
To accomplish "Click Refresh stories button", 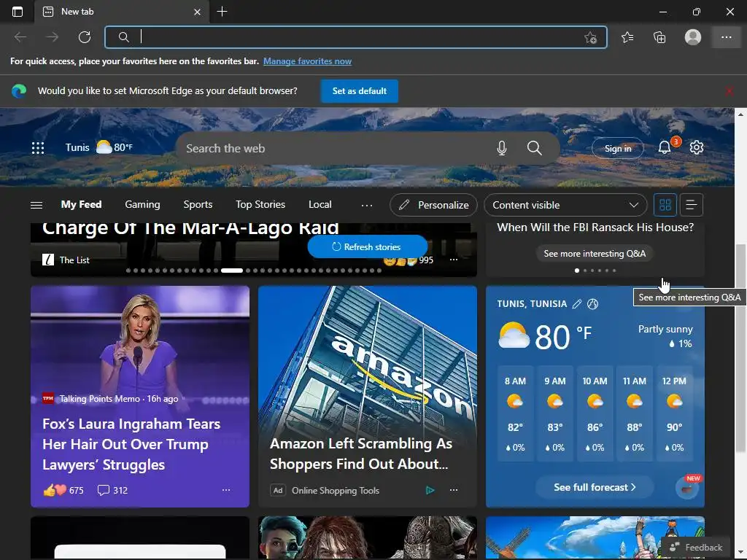I will [x=367, y=246].
